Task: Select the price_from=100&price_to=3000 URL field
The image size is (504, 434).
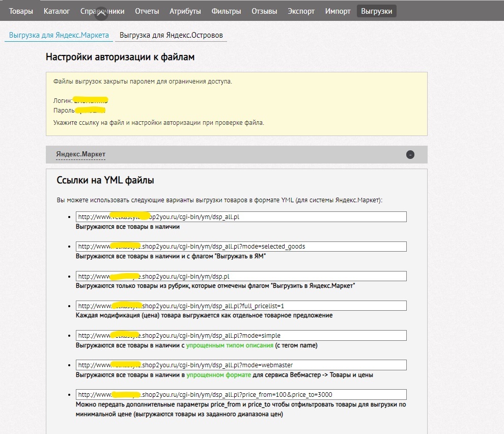Action: tap(241, 395)
